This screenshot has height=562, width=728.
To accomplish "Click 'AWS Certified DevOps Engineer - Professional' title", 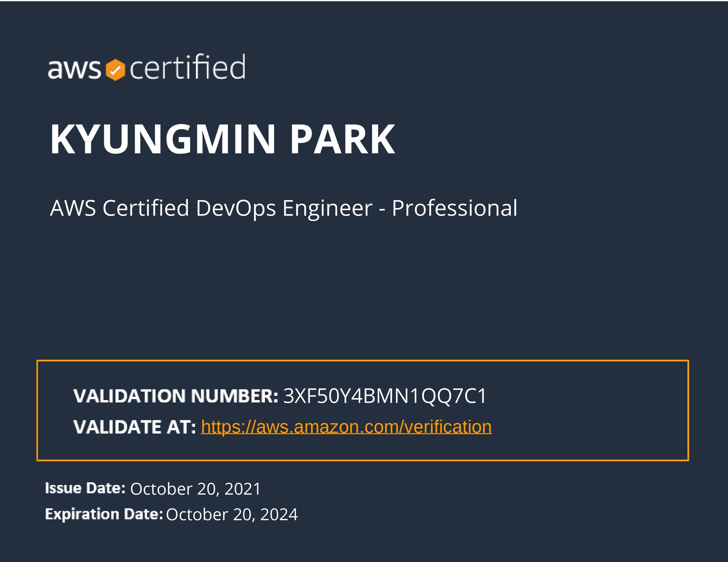I will point(284,208).
